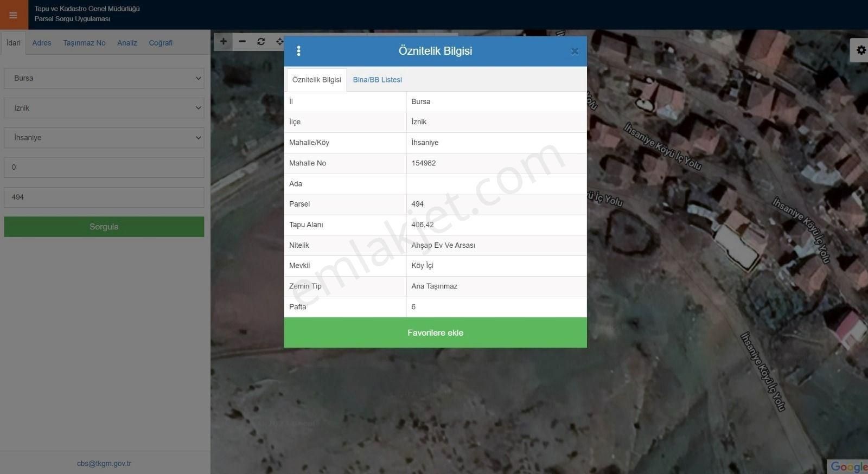Click the crosshair locate icon

pyautogui.click(x=279, y=42)
